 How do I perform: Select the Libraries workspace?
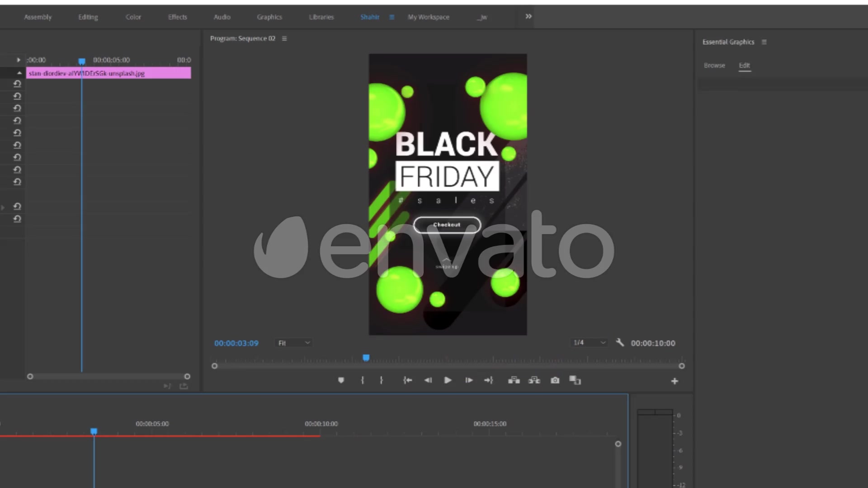click(x=321, y=17)
